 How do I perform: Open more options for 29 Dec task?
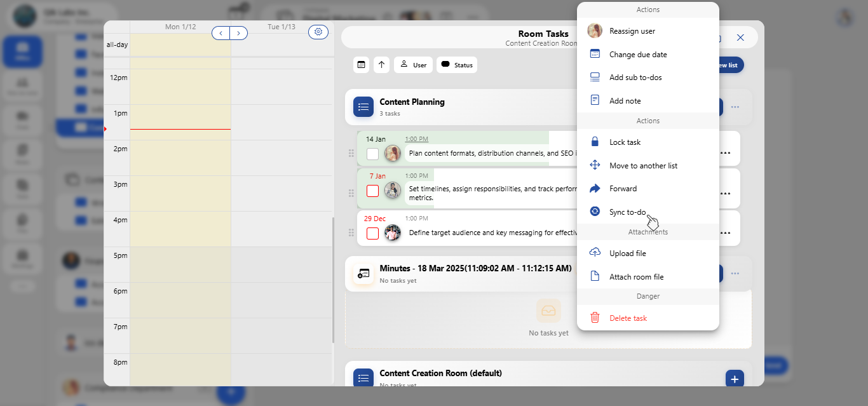tap(725, 233)
